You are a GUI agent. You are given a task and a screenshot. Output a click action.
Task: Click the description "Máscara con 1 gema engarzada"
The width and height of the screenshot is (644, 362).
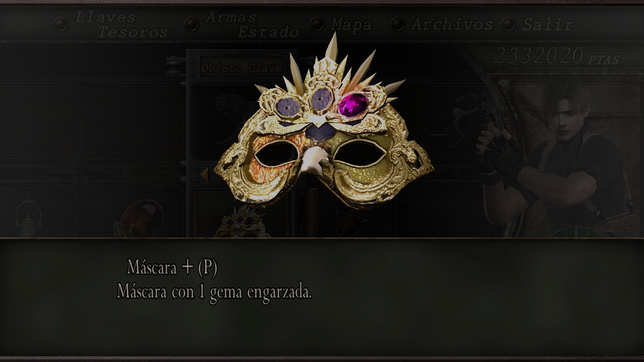[215, 291]
